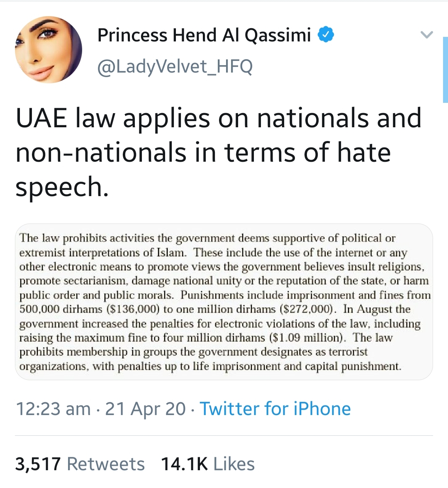Click the Princess Hend Al Qassimi name
The width and height of the screenshot is (448, 488).
coord(204,35)
